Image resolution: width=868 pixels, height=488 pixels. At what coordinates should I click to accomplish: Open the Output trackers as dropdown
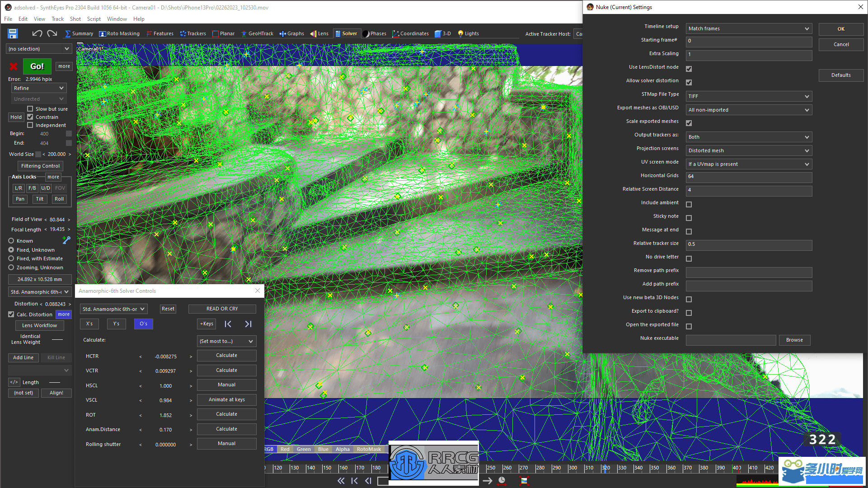coord(749,137)
